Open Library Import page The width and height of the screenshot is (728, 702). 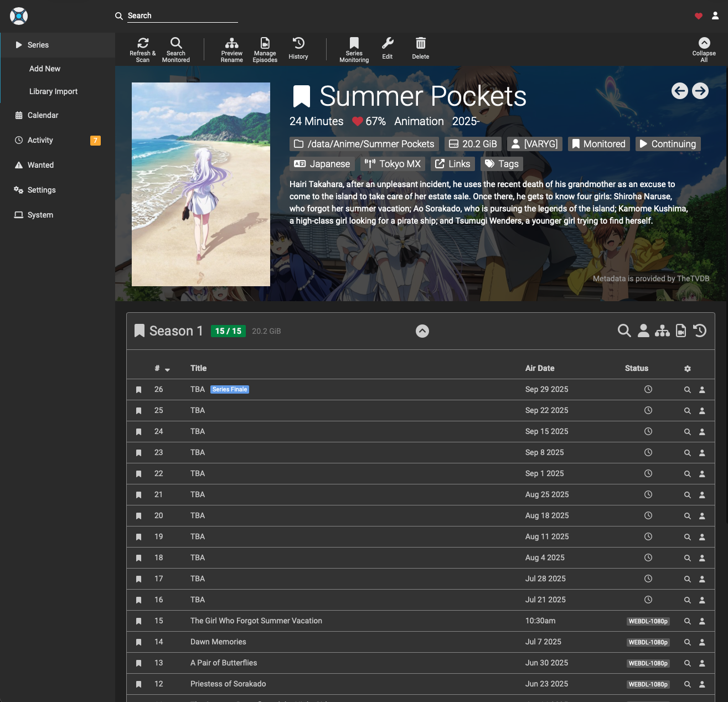point(58,91)
